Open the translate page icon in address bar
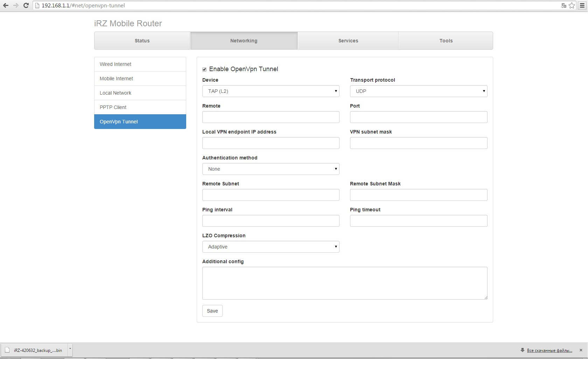Screen dimensions: 588x368 point(563,6)
